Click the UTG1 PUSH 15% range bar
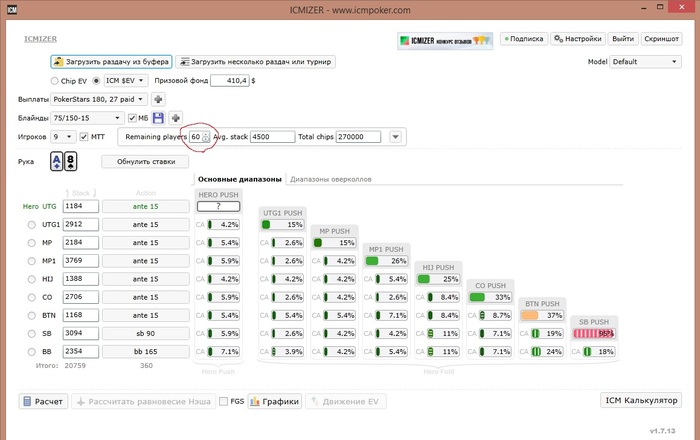Viewport: 700px width, 440px height. tap(283, 224)
